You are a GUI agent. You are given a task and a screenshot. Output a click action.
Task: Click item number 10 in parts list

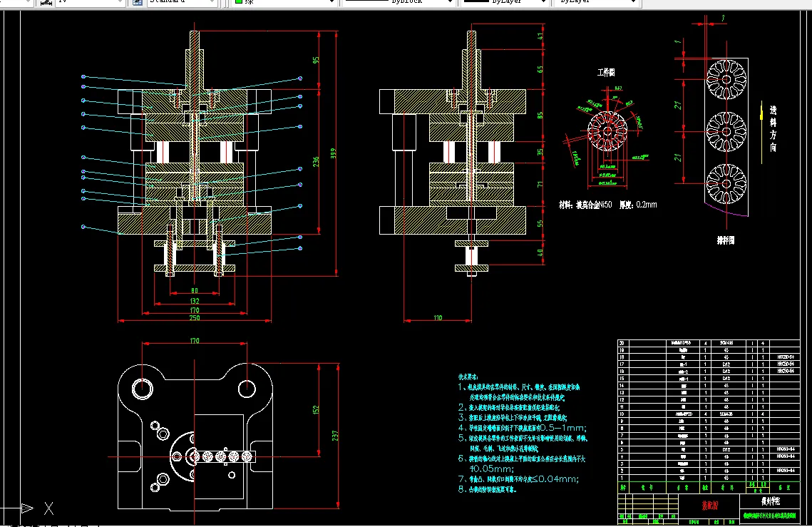[x=622, y=414]
